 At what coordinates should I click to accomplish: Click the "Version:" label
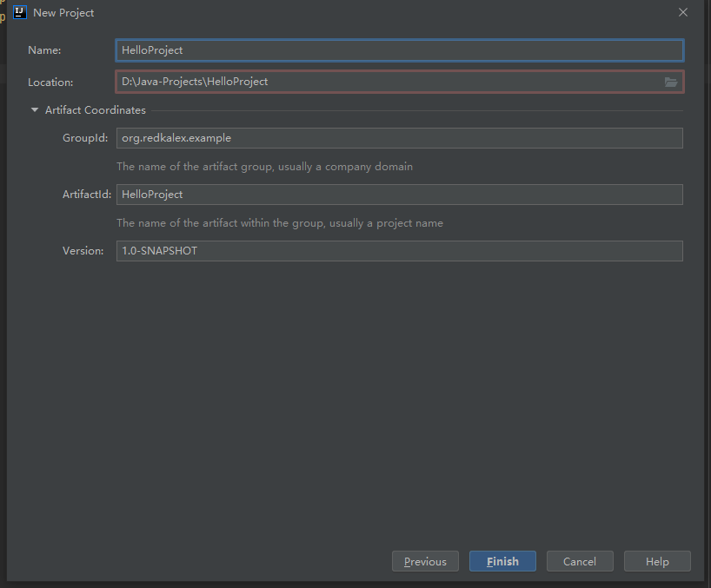[83, 251]
